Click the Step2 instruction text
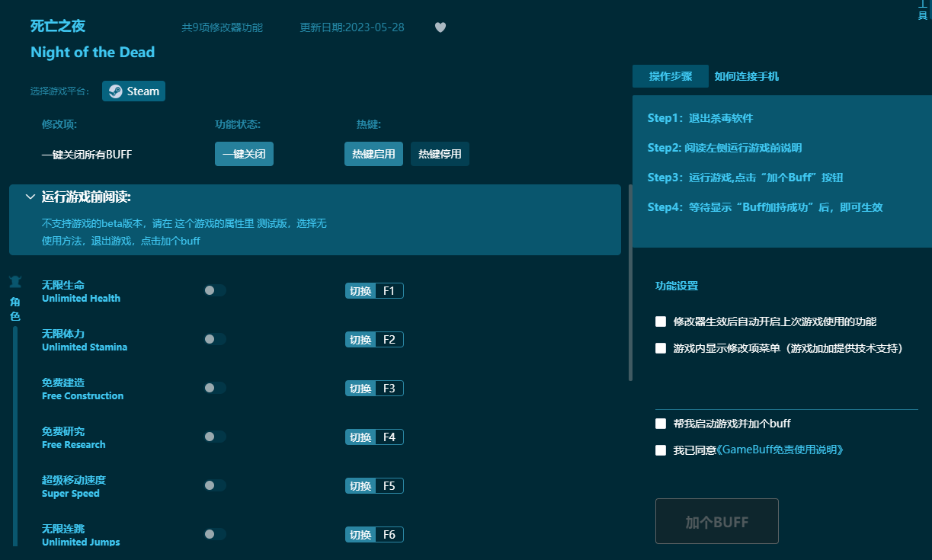Viewport: 932px width, 560px height. (x=725, y=148)
